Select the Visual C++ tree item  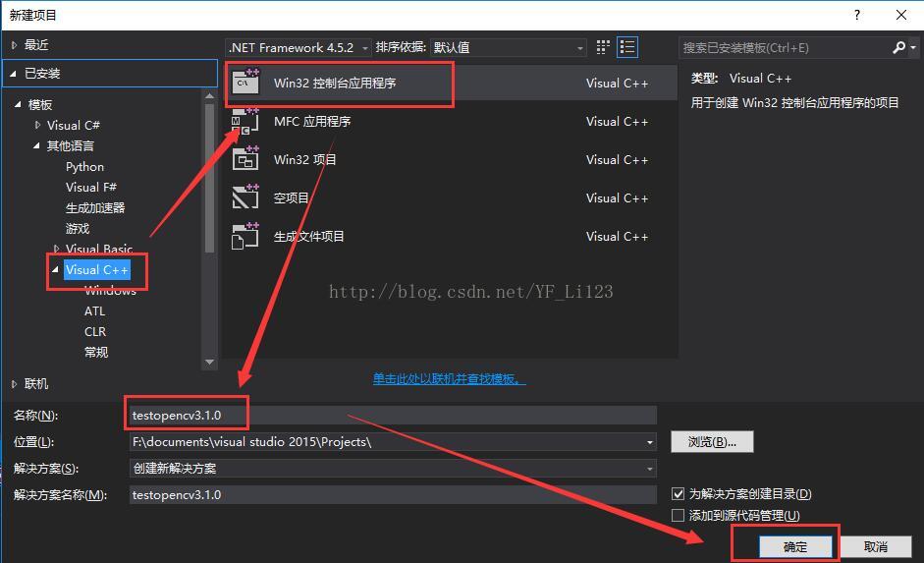pos(96,270)
